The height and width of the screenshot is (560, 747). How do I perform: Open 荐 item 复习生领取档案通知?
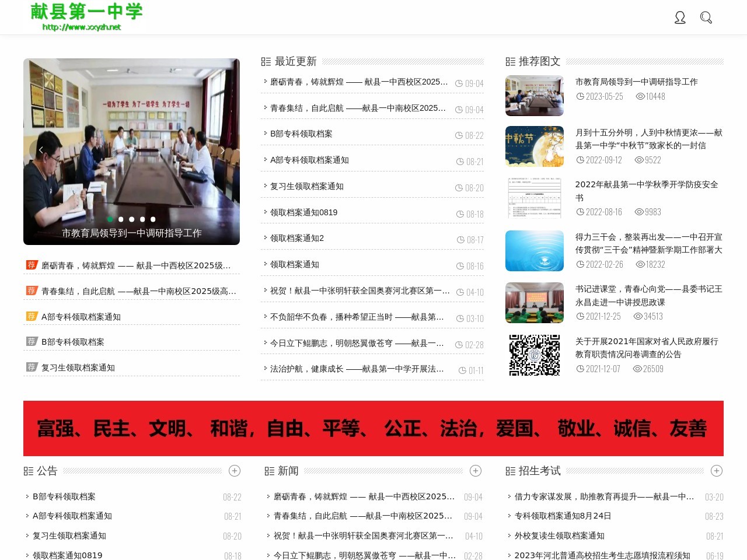pos(78,367)
